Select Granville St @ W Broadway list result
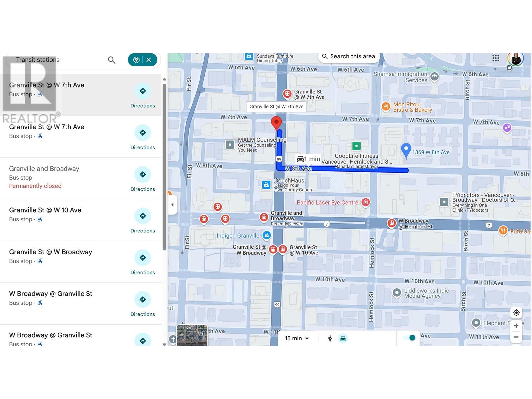Screen dimensions: 532x399 [x=81, y=262]
